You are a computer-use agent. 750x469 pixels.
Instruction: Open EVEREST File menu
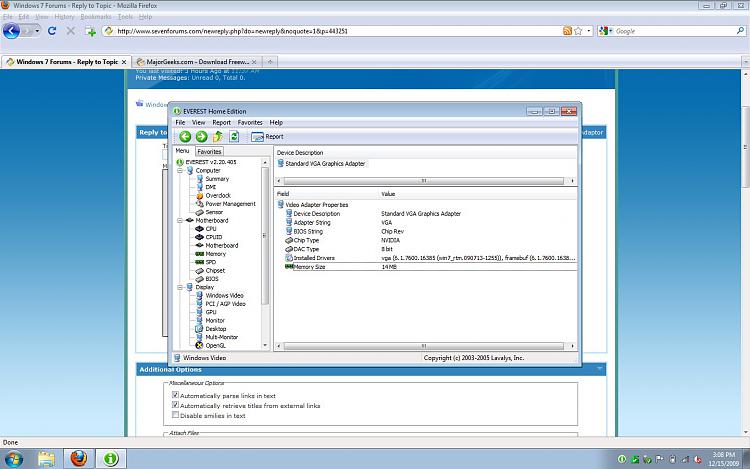click(x=180, y=122)
